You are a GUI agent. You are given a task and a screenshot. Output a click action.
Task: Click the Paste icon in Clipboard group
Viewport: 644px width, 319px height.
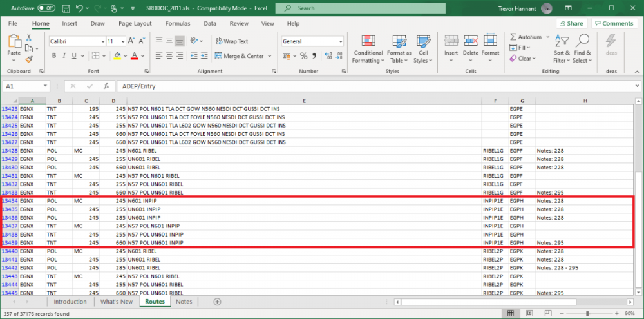coord(14,43)
